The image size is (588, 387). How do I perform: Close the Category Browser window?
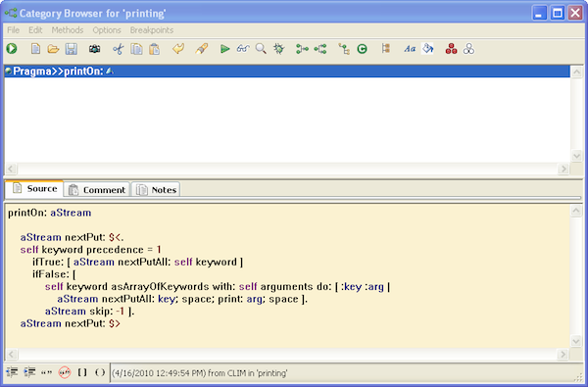point(575,13)
